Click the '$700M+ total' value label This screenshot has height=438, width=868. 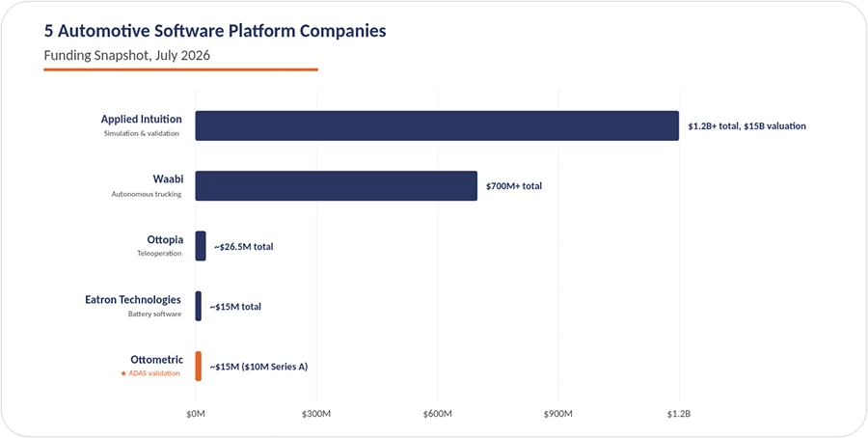pyautogui.click(x=514, y=186)
